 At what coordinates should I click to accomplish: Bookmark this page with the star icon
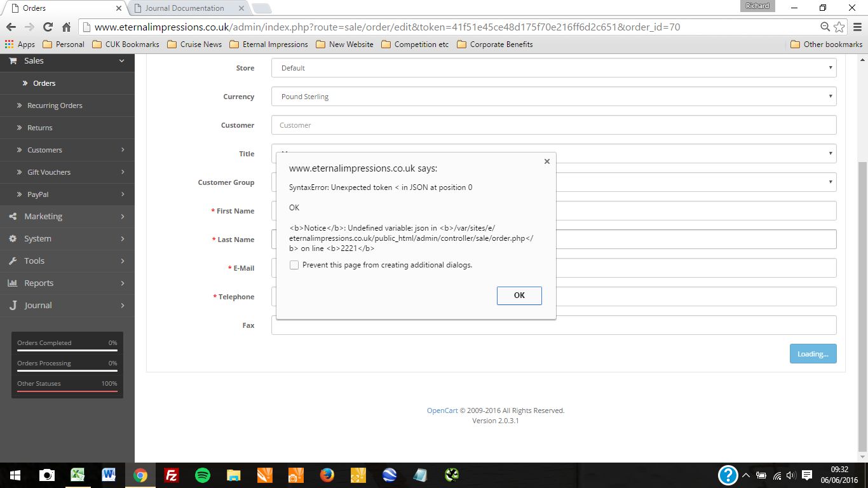click(839, 27)
